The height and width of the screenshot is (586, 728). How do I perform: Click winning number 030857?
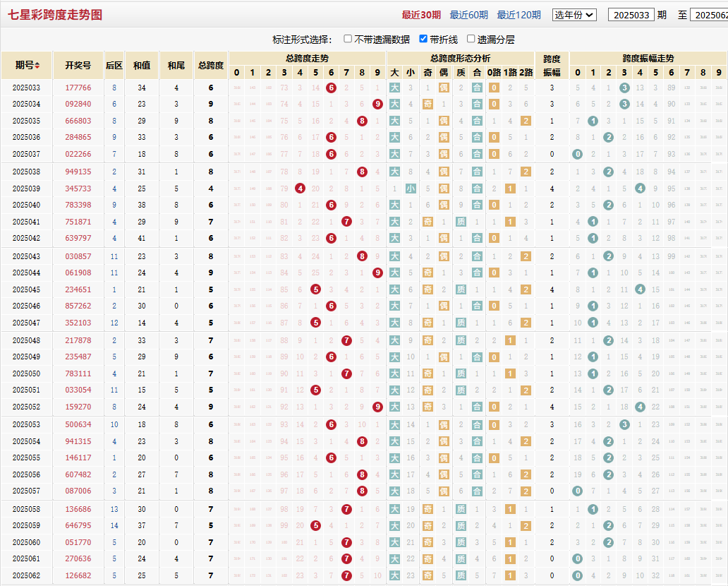78,256
